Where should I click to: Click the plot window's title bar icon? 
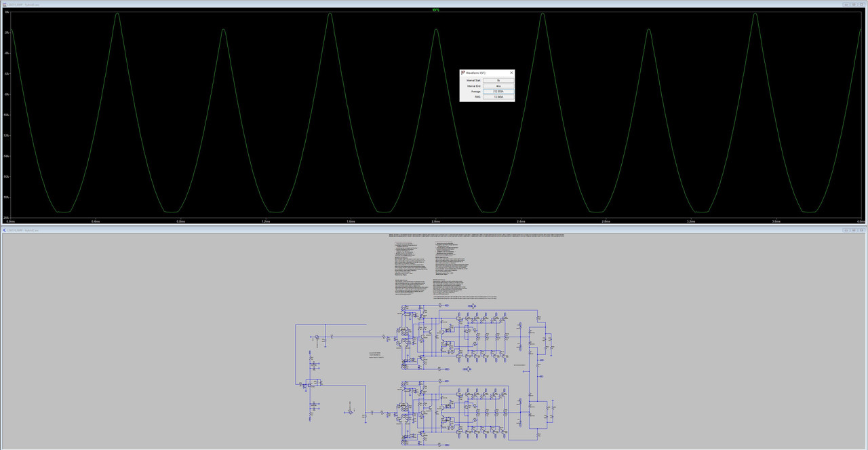click(4, 4)
